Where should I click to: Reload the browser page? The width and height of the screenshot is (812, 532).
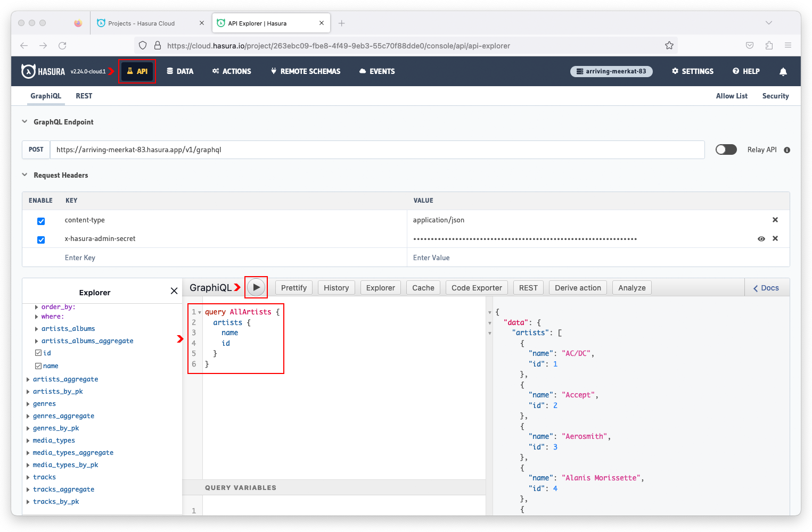62,46
